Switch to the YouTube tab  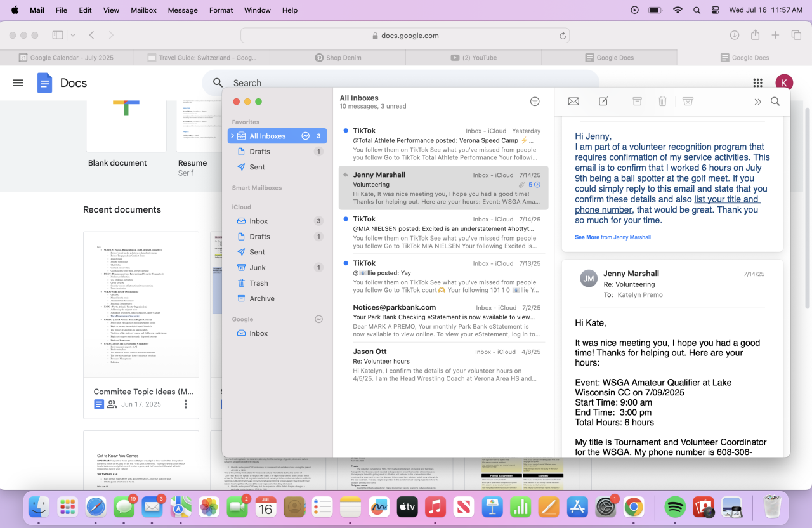coord(473,58)
